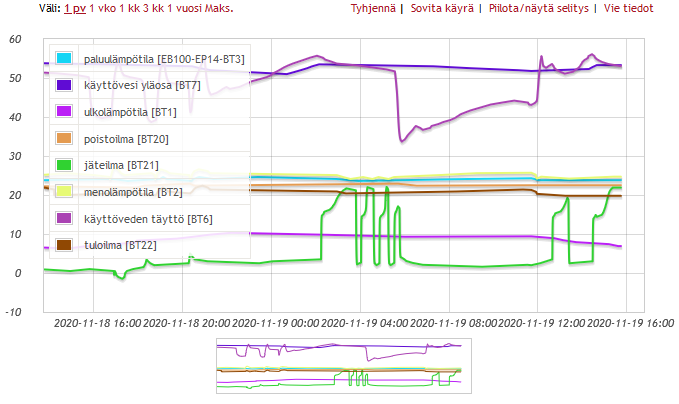The image size is (679, 404).
Task: Click the menolämpötila [BT2] yellow legend box
Action: [x=64, y=191]
